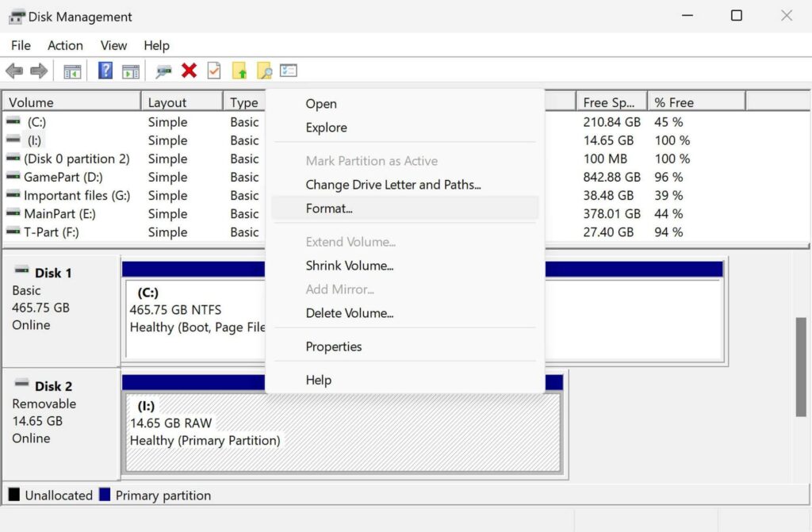Open the Action menu
This screenshot has height=532, width=812.
click(x=65, y=45)
